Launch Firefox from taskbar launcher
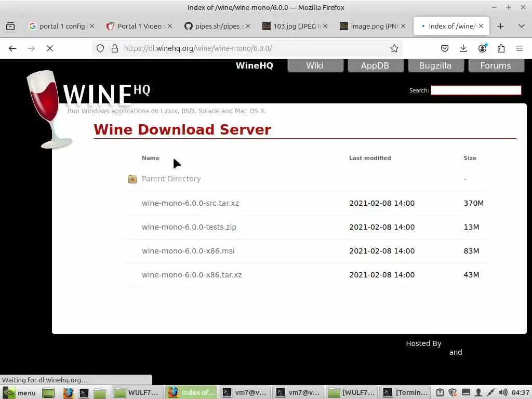 tap(68, 393)
